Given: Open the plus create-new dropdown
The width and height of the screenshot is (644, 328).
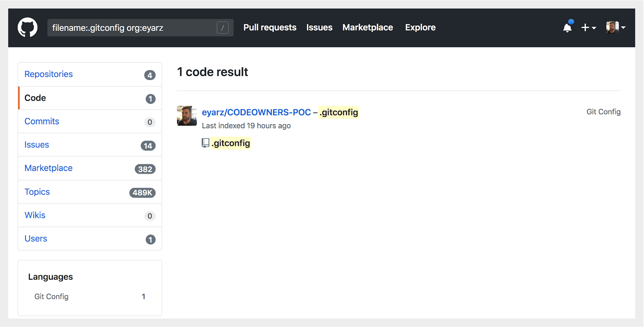Looking at the screenshot, I should 588,28.
